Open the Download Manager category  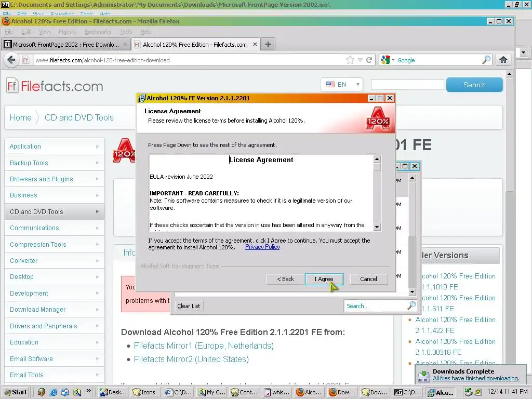pos(54,310)
